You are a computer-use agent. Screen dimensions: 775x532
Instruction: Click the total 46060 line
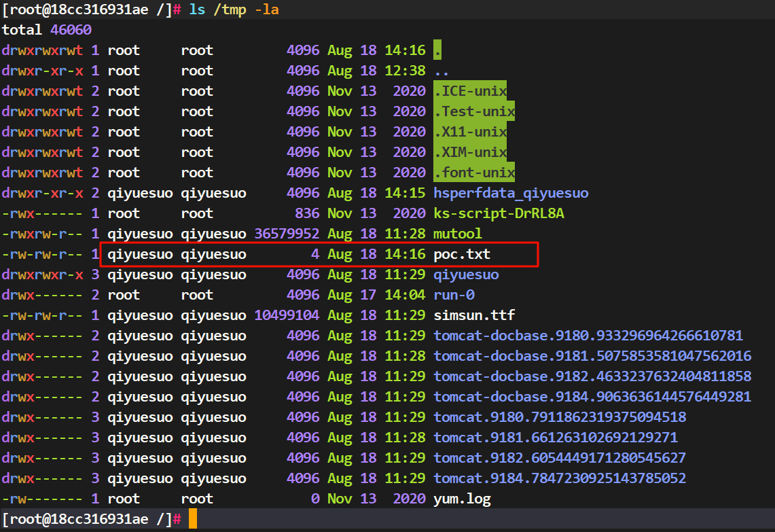coord(46,30)
